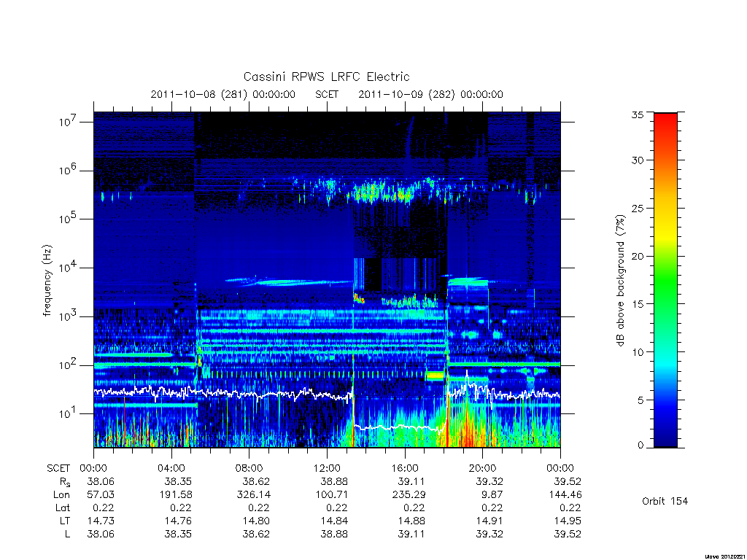The height and width of the screenshot is (560, 747).
Task: Click the L value 39.52
Action: pos(568,534)
